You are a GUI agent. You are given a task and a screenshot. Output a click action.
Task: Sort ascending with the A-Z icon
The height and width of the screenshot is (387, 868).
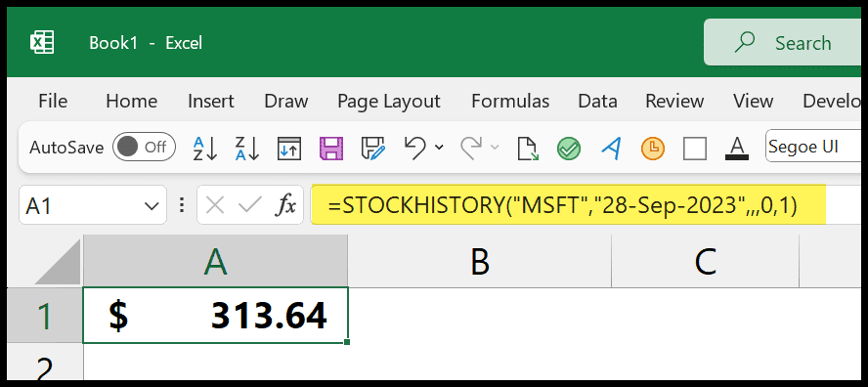click(x=205, y=149)
